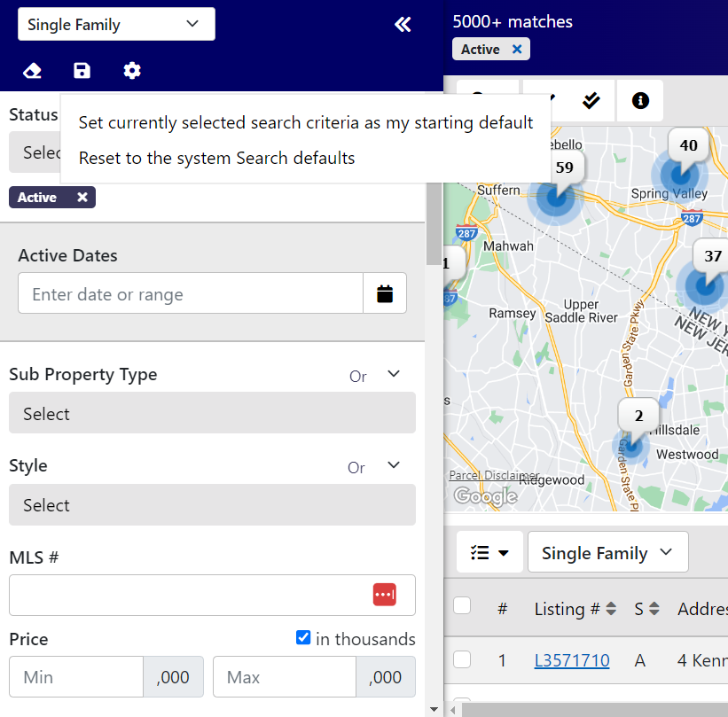This screenshot has width=728, height=717.
Task: Click the Address column header
Action: (702, 608)
